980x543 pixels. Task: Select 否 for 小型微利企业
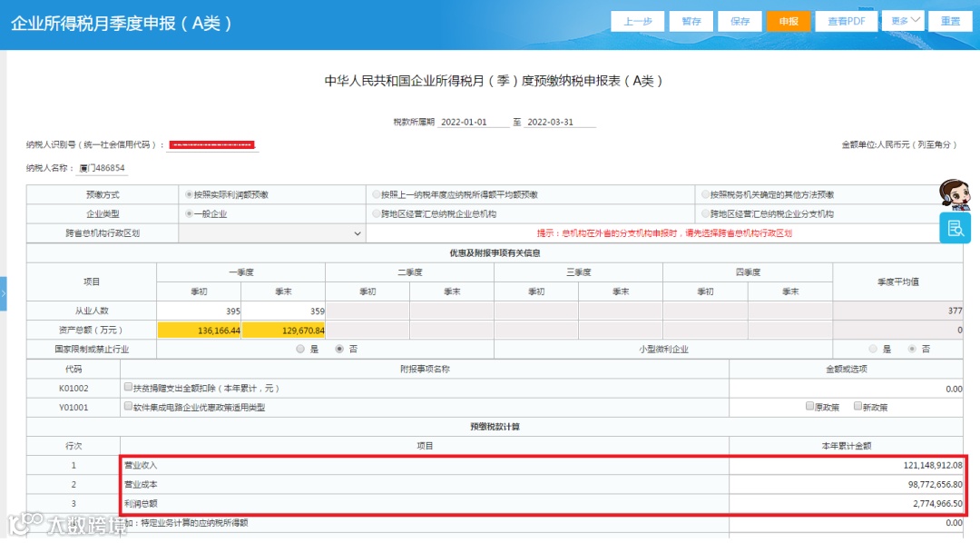click(x=912, y=349)
